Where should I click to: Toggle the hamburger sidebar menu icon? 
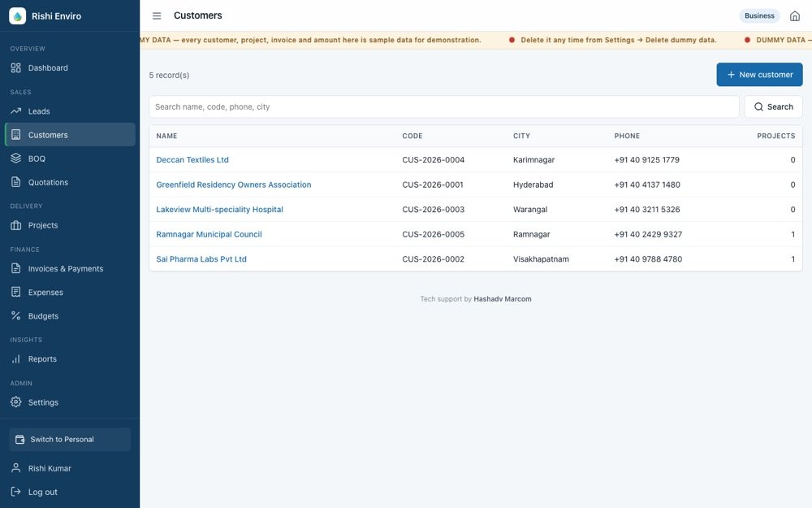coord(157,16)
